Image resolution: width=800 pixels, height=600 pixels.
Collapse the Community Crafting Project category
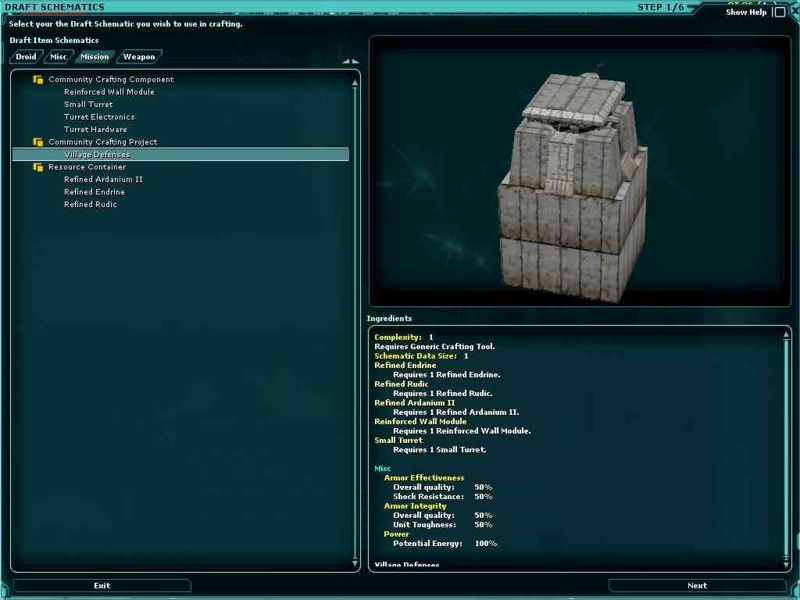point(103,142)
